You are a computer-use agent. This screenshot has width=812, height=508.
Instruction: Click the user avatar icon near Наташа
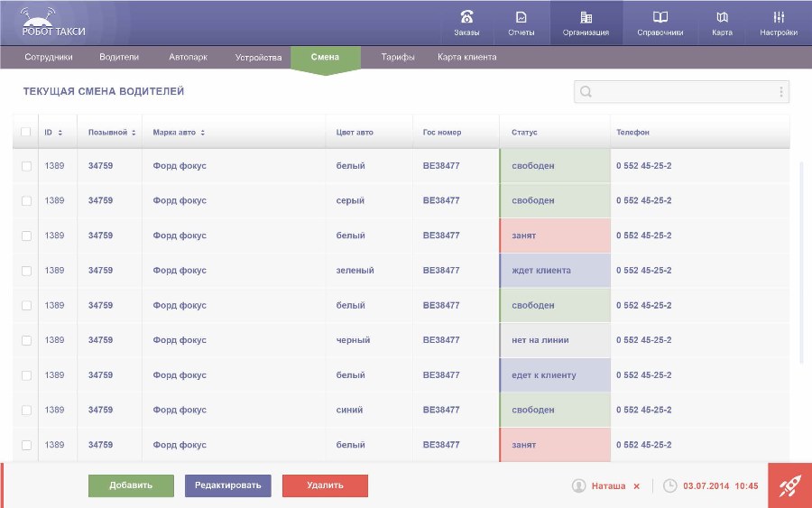[x=578, y=485]
